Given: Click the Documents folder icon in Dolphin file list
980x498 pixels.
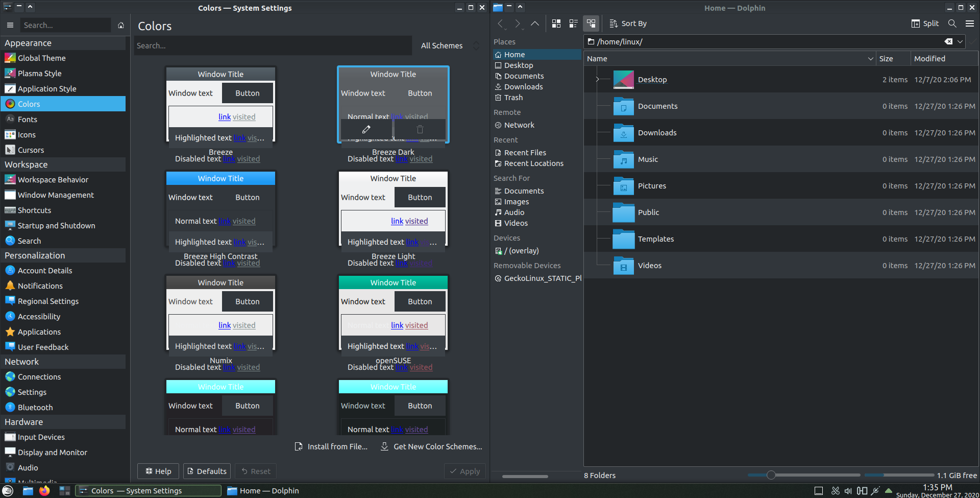Looking at the screenshot, I should (623, 106).
